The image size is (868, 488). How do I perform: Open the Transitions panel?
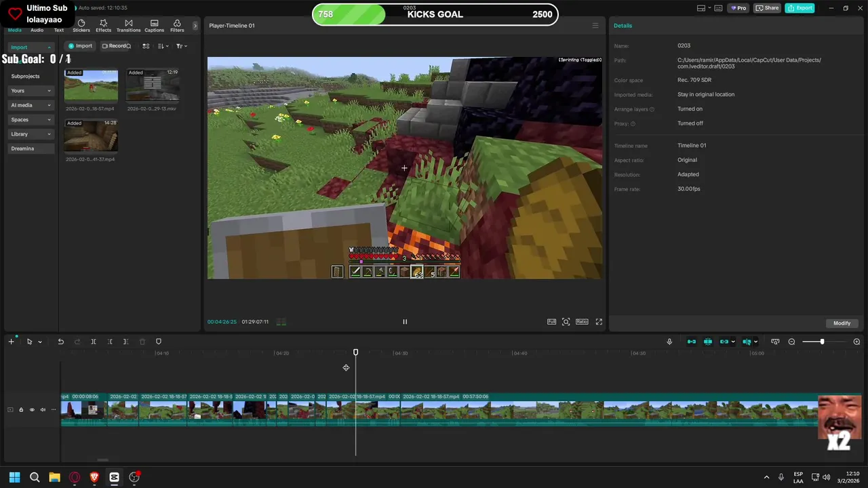click(x=128, y=26)
